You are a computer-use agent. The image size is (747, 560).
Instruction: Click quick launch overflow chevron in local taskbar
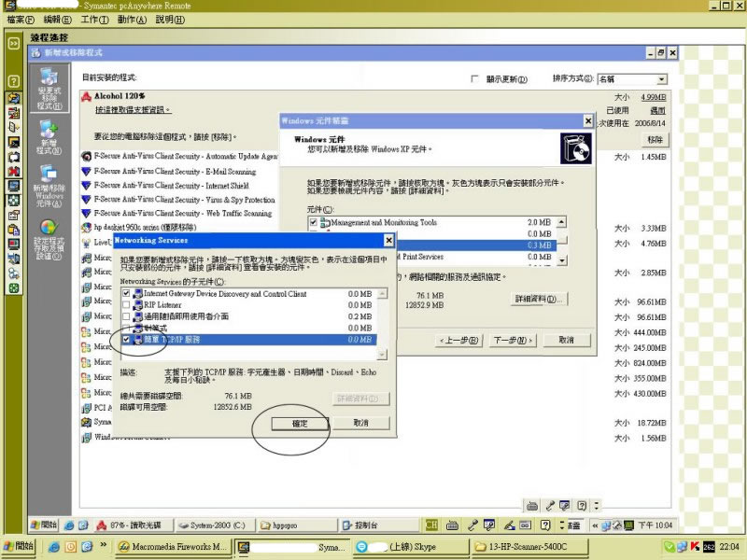tap(104, 544)
